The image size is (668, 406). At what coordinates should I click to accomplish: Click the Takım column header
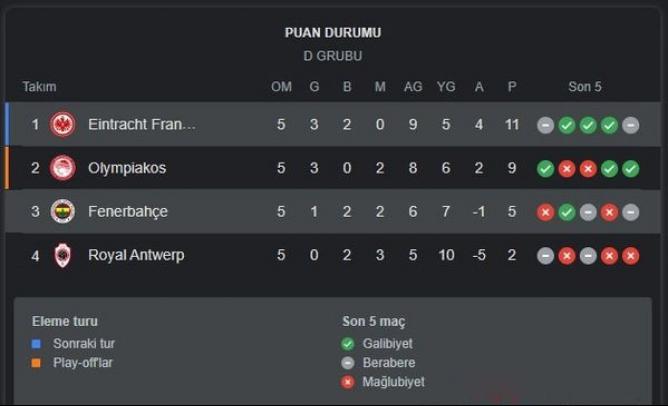40,87
